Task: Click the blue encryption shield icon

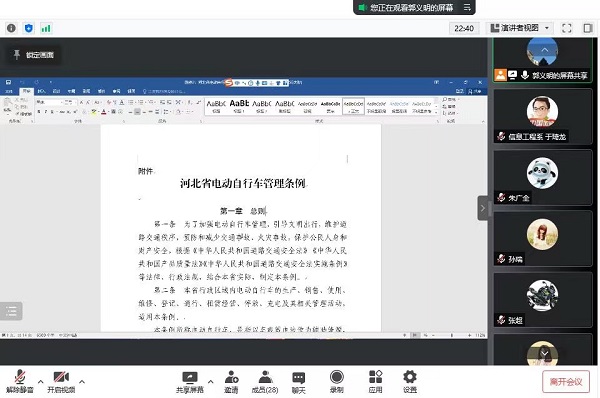Action: coord(29,28)
